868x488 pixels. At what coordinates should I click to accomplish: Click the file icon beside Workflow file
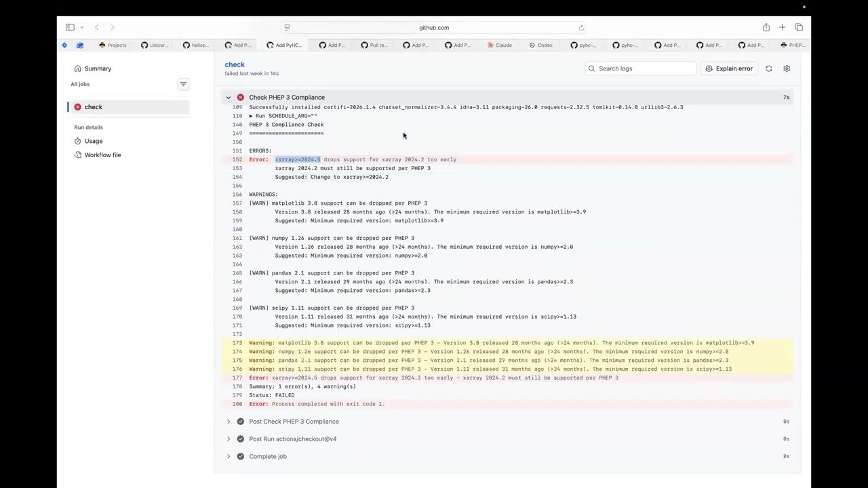point(78,155)
